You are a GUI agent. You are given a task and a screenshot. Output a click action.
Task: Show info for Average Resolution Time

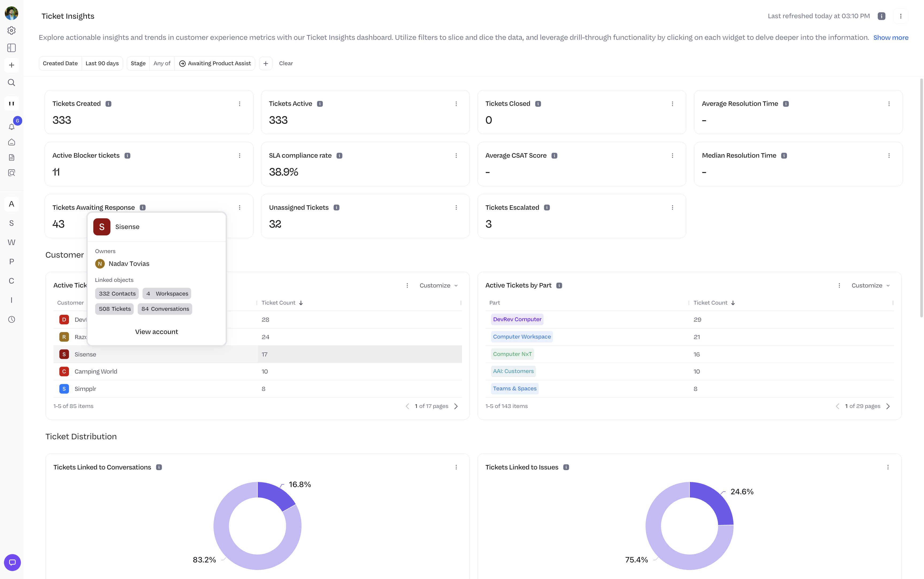[x=786, y=104]
